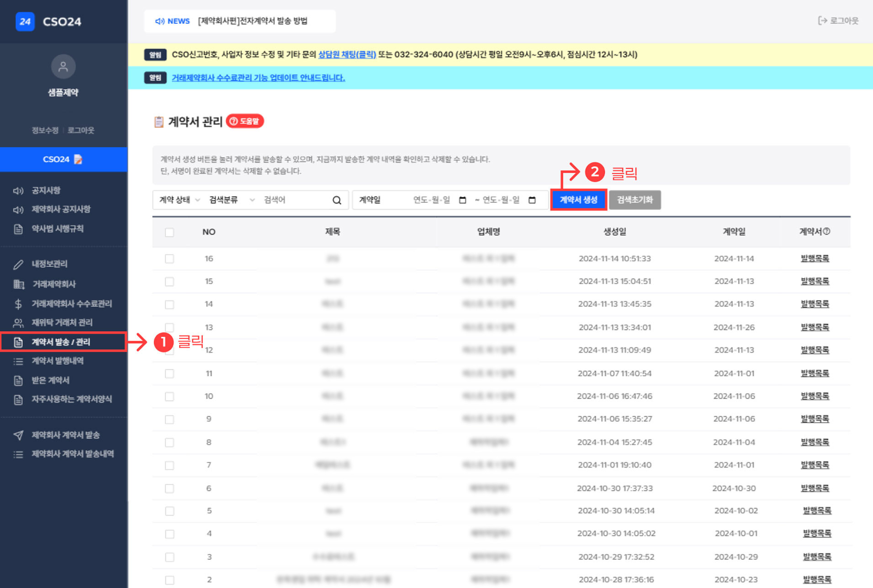Open the start date calendar picker icon
873x588 pixels.
462,200
